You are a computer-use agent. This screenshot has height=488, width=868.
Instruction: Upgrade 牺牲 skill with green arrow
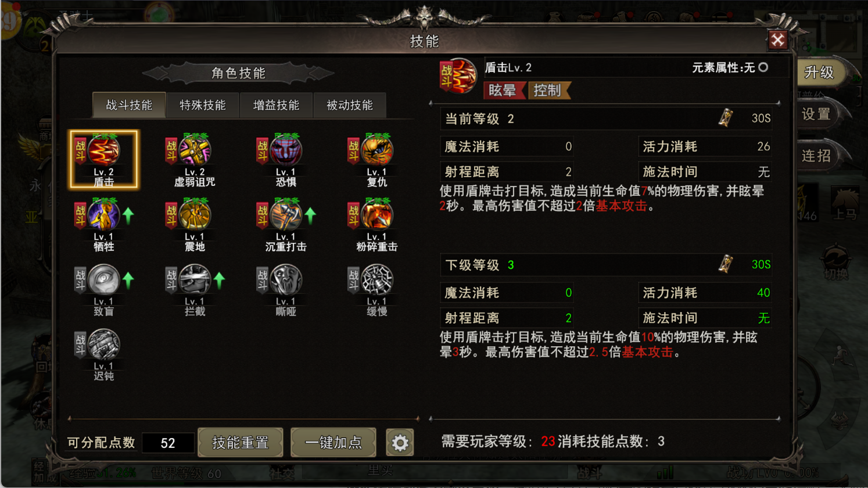tap(128, 216)
